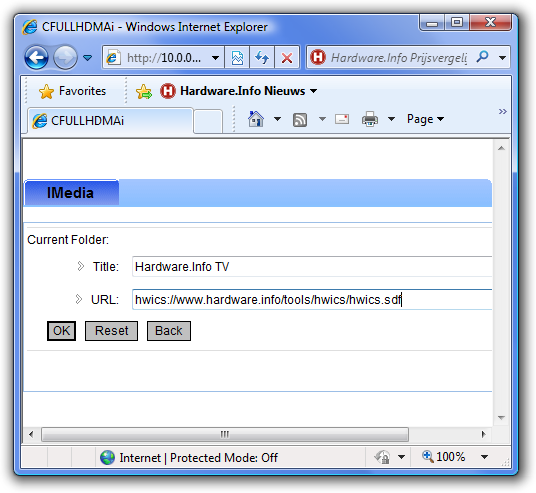This screenshot has height=493, width=536.
Task: Open the zoom level 100% dropdown
Action: tap(484, 457)
